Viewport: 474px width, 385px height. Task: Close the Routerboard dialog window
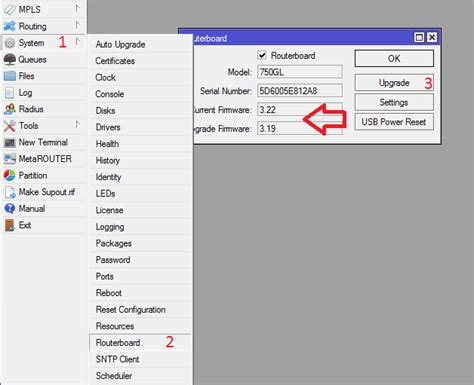432,37
